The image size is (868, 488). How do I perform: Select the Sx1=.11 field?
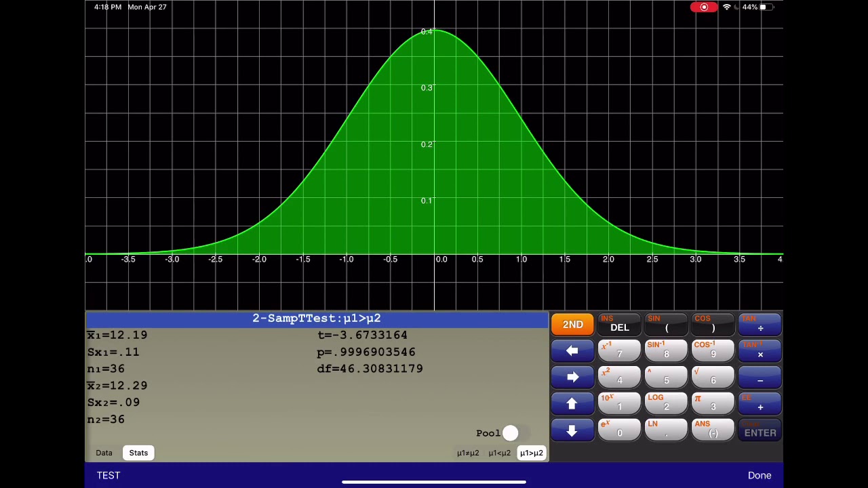click(113, 352)
